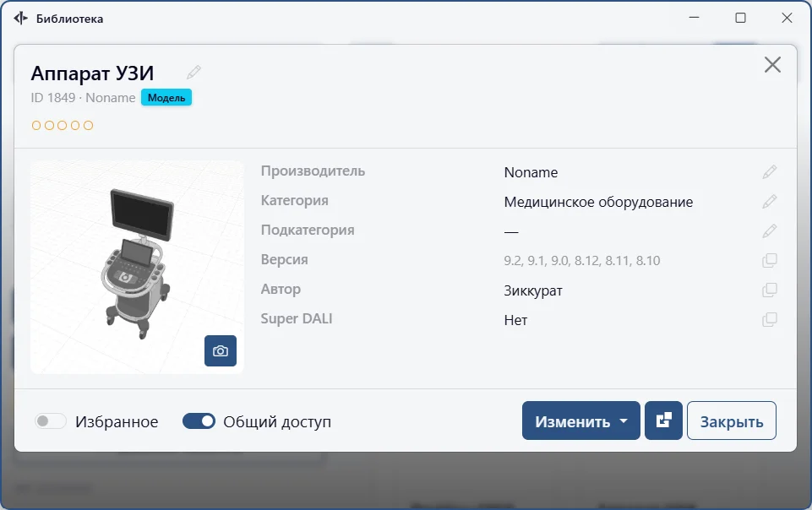The image size is (812, 510).
Task: Edit the Производитель field with pencil icon
Action: tap(770, 171)
